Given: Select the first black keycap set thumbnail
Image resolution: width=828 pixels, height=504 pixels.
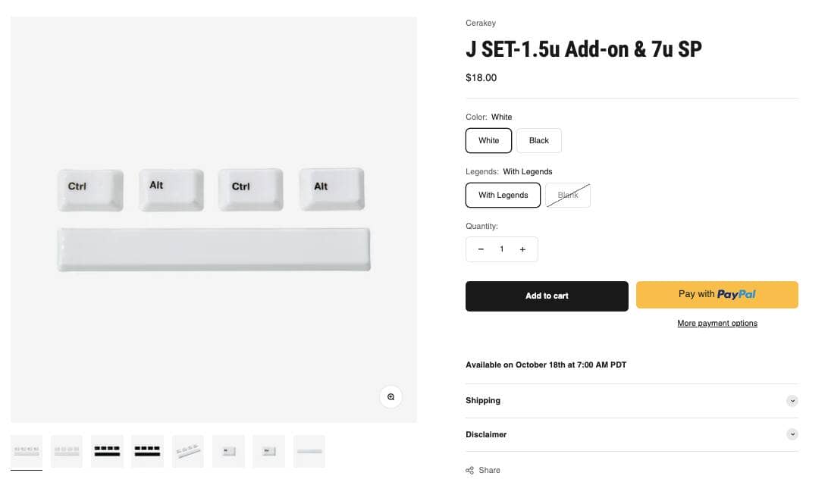Looking at the screenshot, I should pyautogui.click(x=107, y=451).
